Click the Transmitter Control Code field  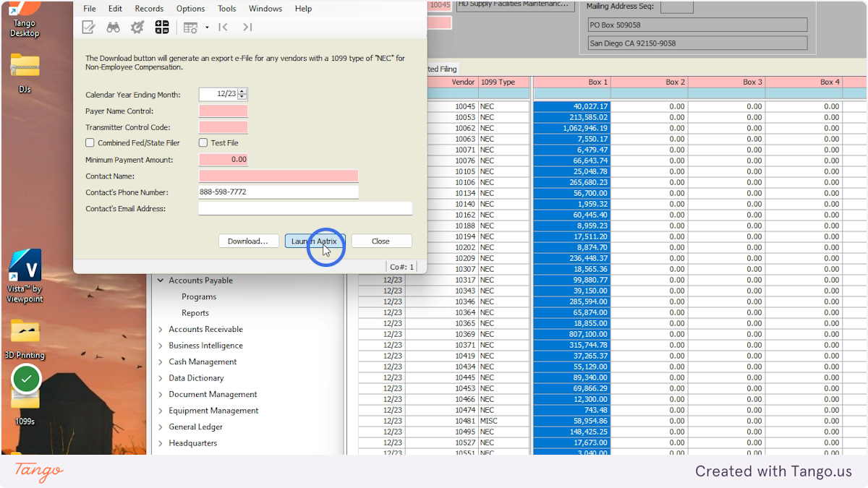224,127
